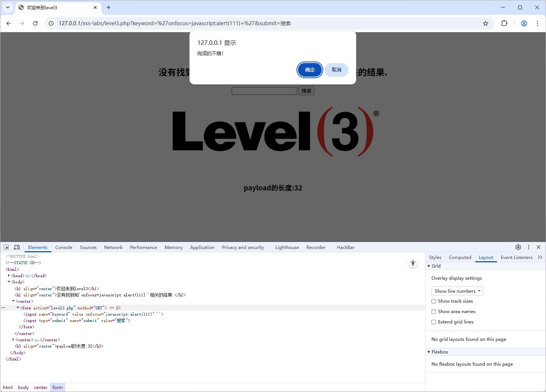The image size is (546, 392).
Task: Open a new tab
Action: 109,7
